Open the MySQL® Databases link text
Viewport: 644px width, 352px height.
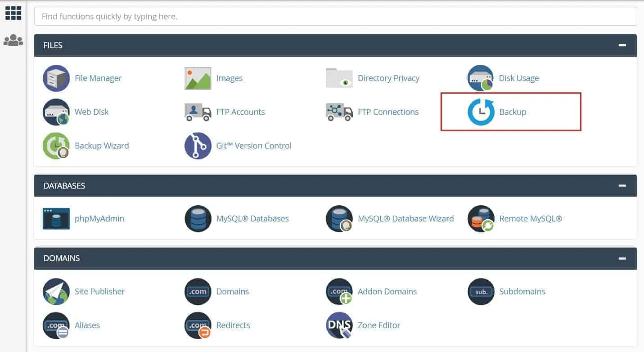[252, 219]
